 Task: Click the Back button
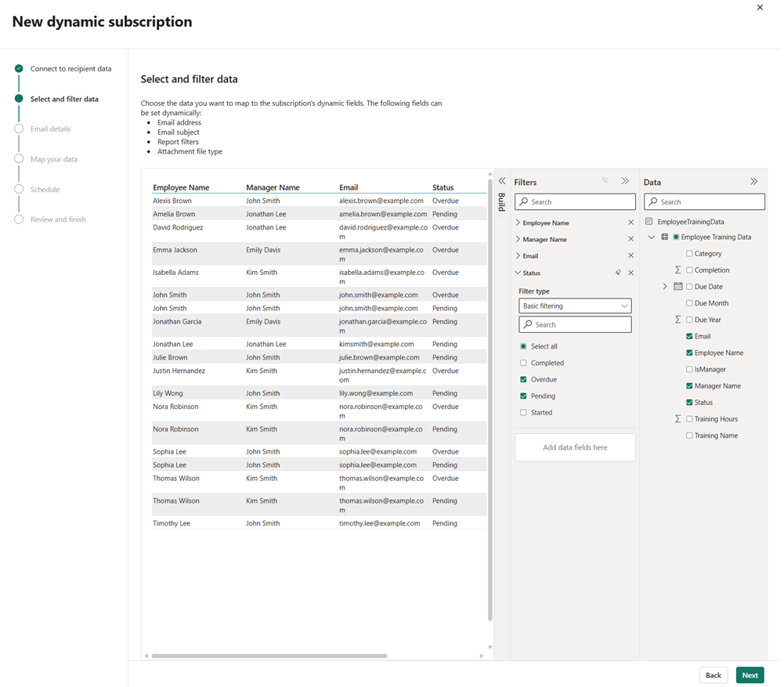(x=713, y=674)
